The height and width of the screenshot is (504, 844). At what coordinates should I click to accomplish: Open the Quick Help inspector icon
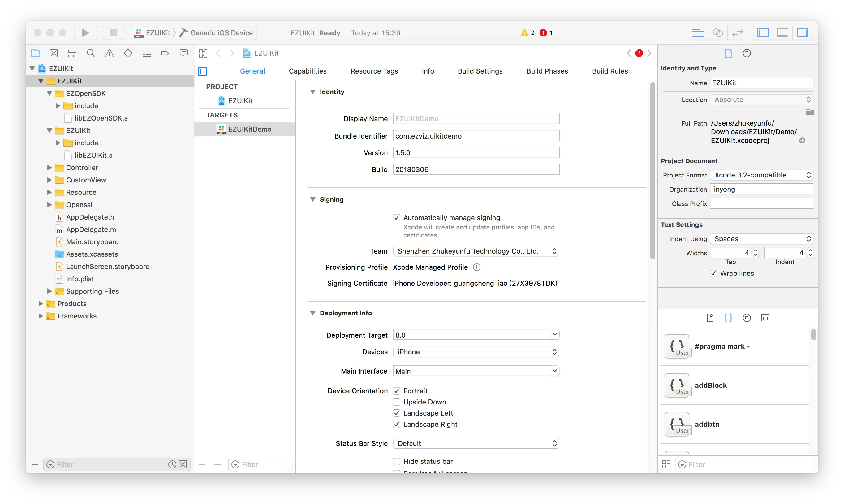point(747,53)
